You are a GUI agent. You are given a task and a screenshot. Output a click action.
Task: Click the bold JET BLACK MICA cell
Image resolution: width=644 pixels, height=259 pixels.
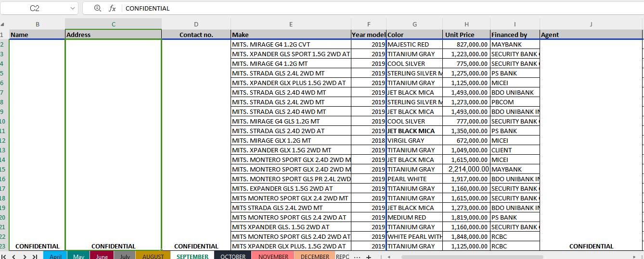(x=415, y=131)
